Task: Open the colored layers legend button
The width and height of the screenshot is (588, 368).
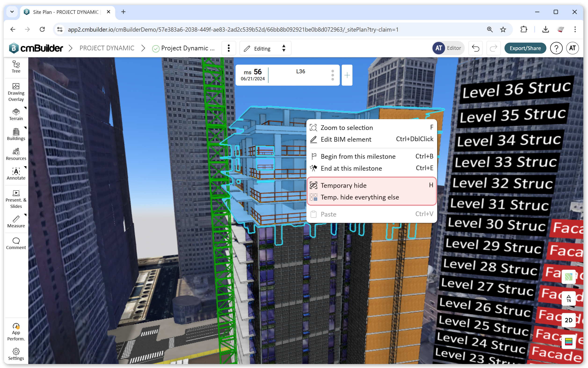Action: [568, 342]
